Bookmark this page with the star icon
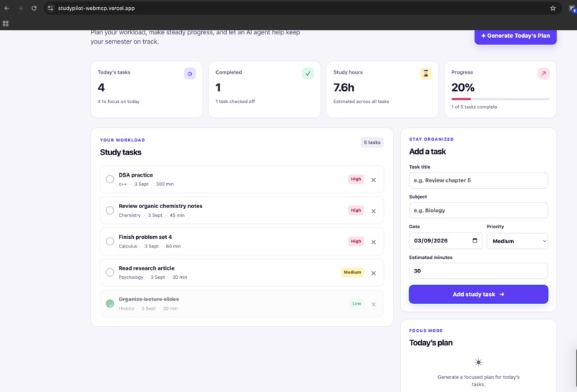 click(553, 8)
